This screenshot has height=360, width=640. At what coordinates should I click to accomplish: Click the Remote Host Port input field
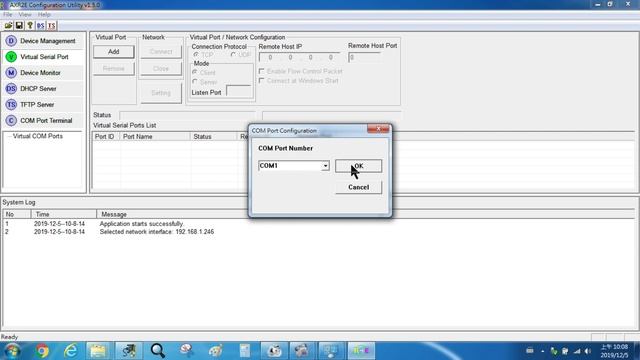click(364, 57)
